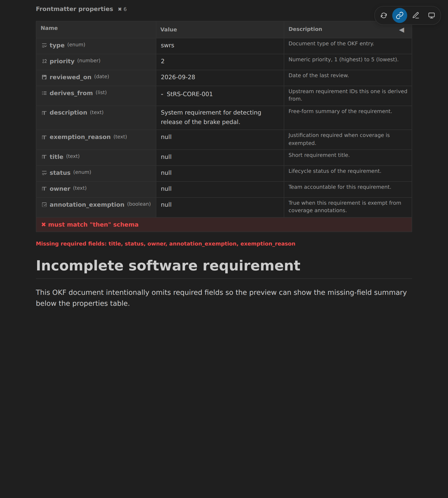Screen dimensions: 448x498
Task: Collapse the Description column triangle
Action: (401, 30)
